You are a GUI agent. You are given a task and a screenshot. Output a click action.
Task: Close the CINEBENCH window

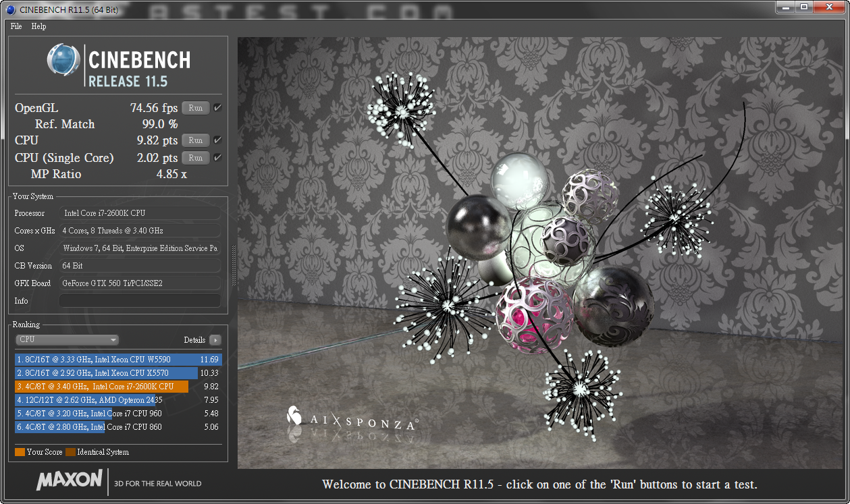tap(830, 7)
